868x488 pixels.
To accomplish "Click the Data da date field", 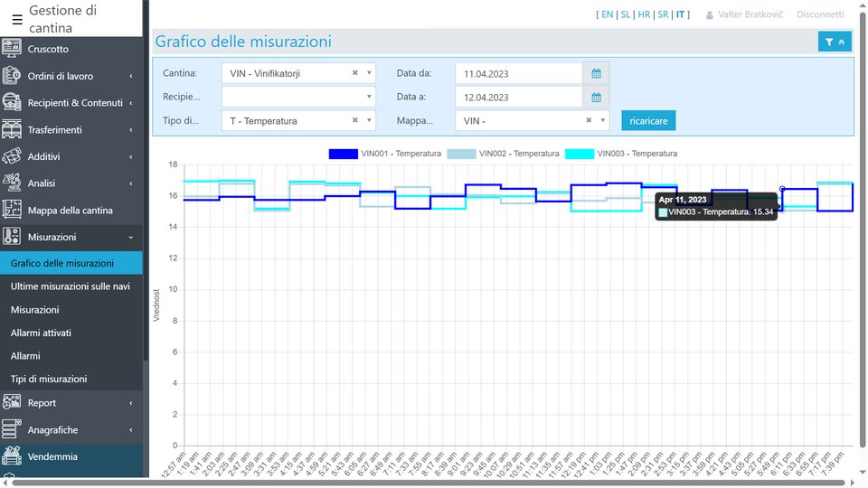I will click(518, 73).
